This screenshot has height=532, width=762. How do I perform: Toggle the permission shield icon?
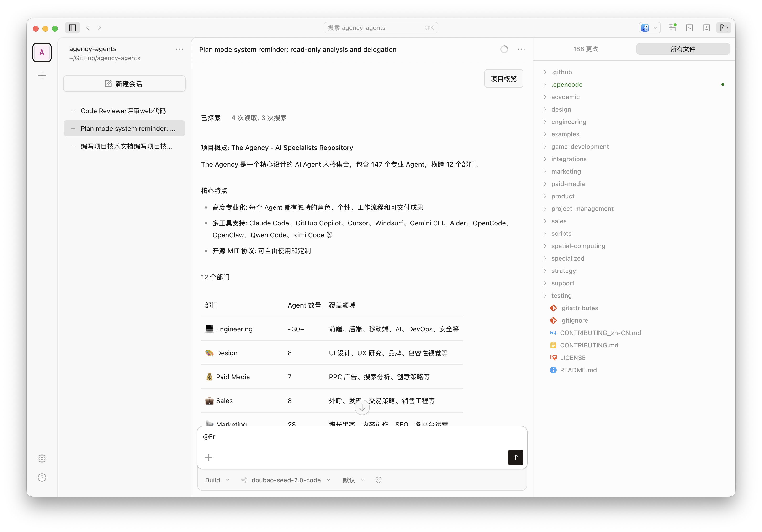click(378, 480)
